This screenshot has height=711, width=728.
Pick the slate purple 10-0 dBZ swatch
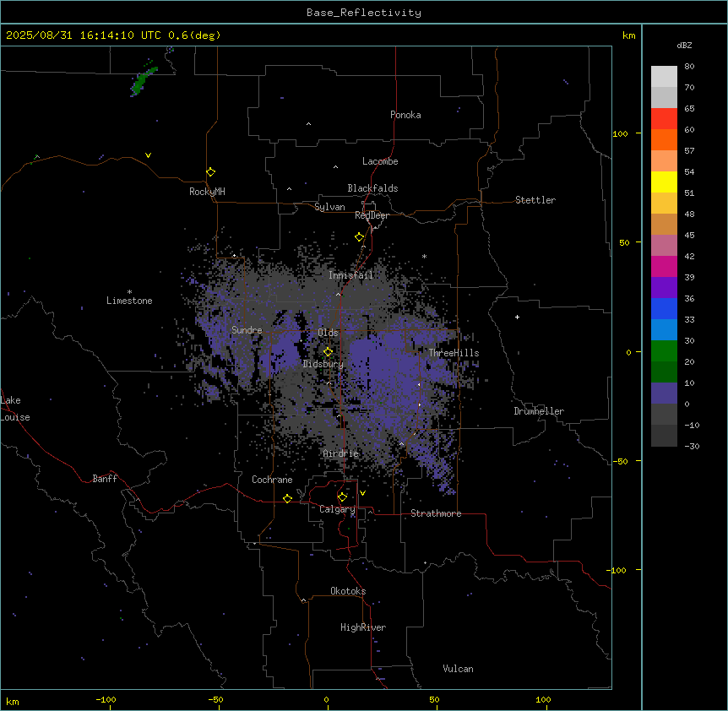(x=664, y=393)
